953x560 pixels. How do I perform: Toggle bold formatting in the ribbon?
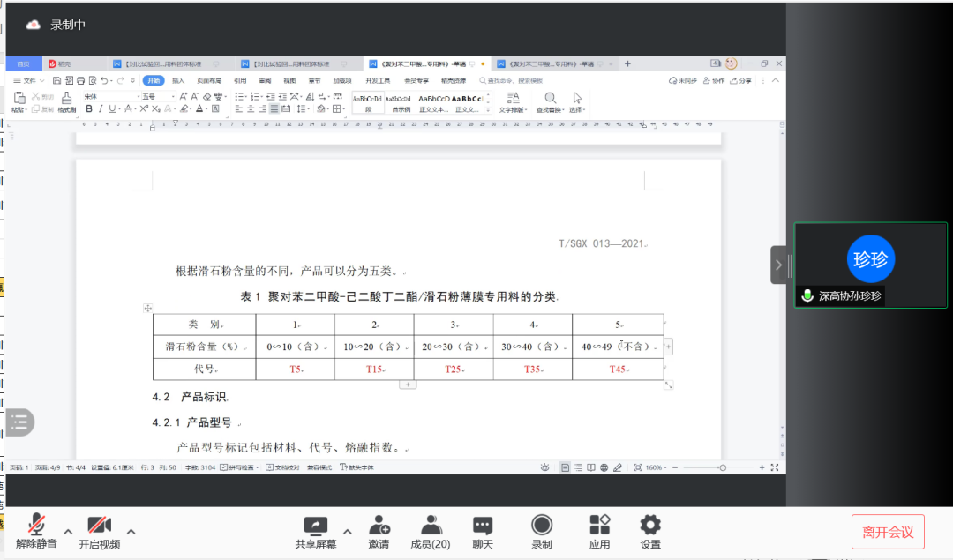[x=89, y=109]
